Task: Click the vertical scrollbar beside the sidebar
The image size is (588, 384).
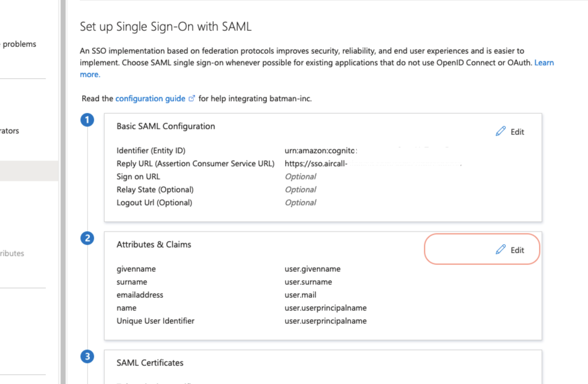Action: (x=63, y=192)
